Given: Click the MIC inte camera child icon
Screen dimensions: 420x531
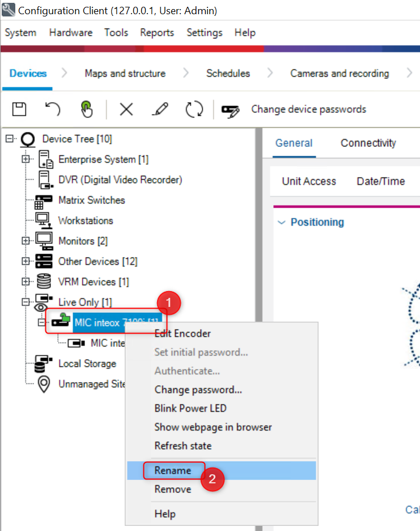Looking at the screenshot, I should point(76,343).
